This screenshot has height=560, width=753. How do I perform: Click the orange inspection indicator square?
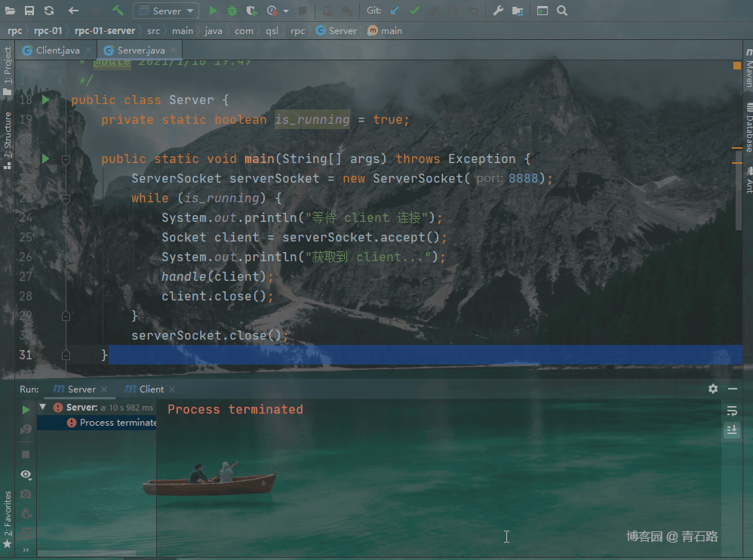tap(736, 66)
